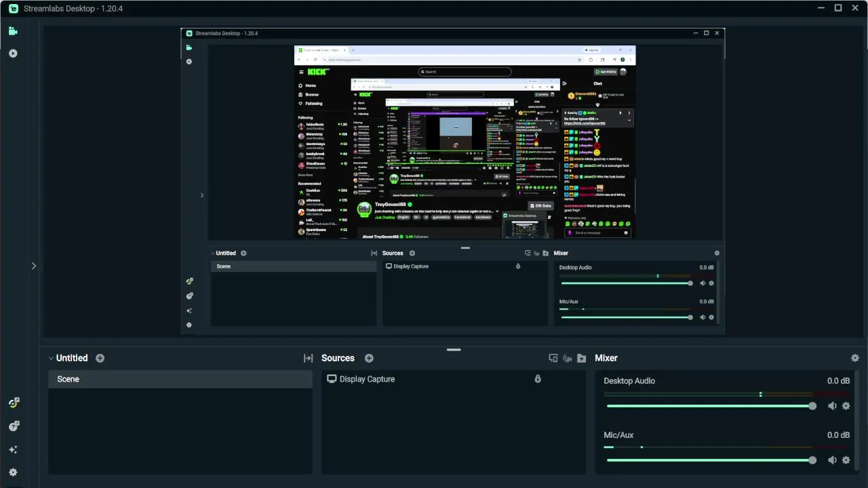Open Mixer settings gear in main window
The width and height of the screenshot is (868, 488).
854,358
